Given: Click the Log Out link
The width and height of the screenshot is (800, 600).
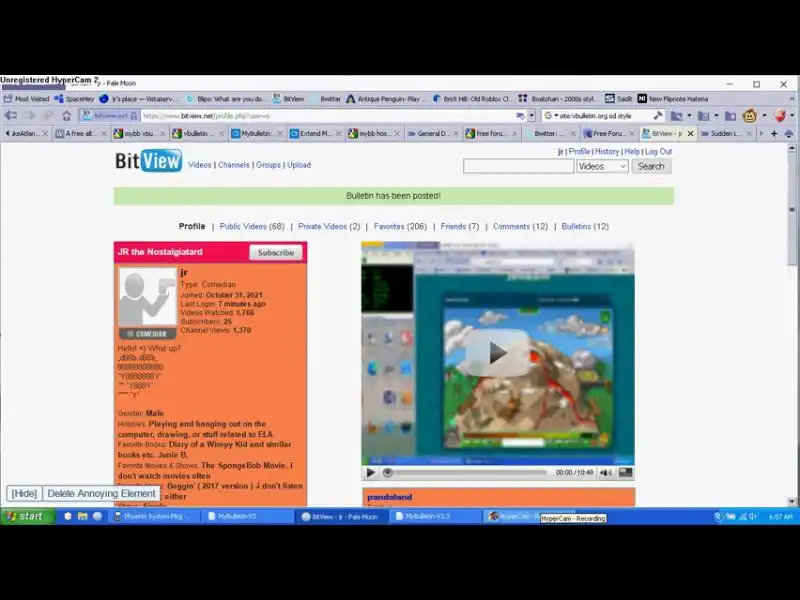Looking at the screenshot, I should pos(658,152).
